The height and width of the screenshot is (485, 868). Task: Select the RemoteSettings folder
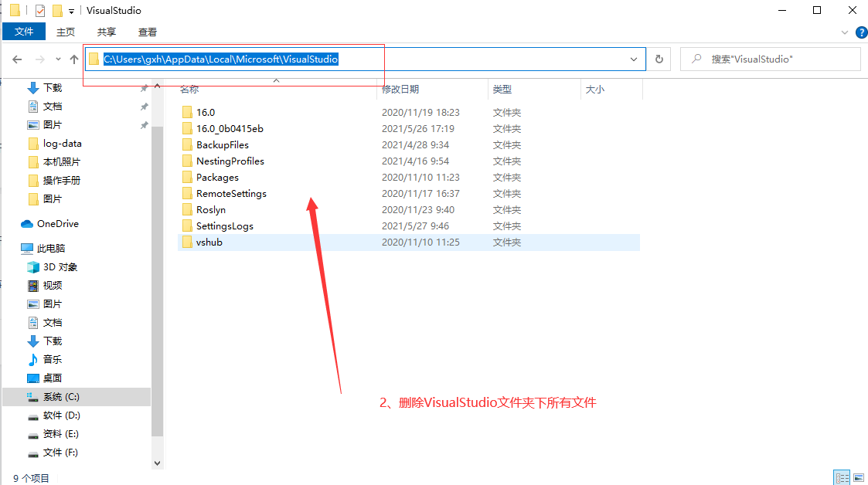(231, 194)
